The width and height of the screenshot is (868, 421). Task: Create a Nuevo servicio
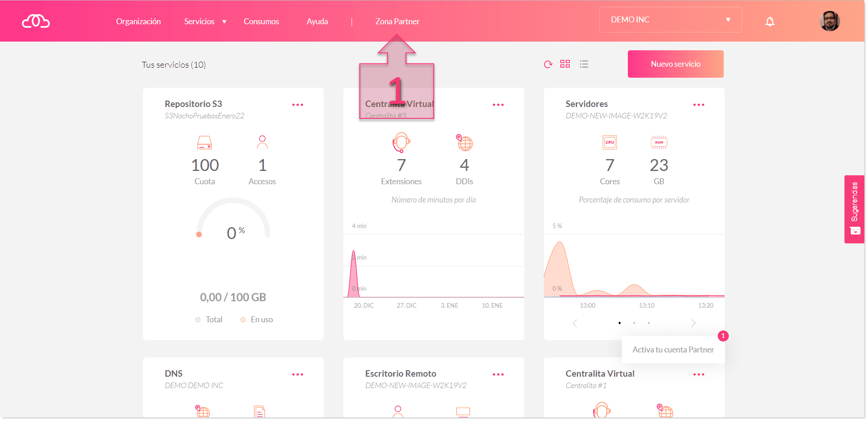point(675,64)
